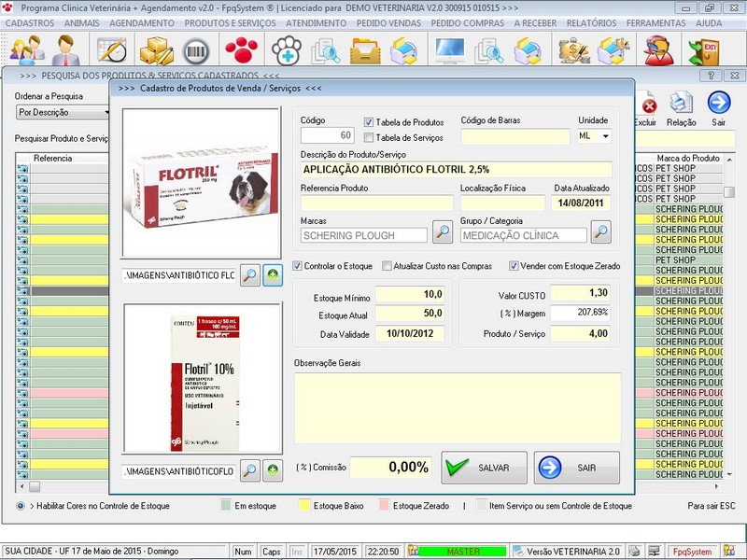Open the scheduling calendar clock icon
The height and width of the screenshot is (560, 747).
pyautogui.click(x=112, y=49)
